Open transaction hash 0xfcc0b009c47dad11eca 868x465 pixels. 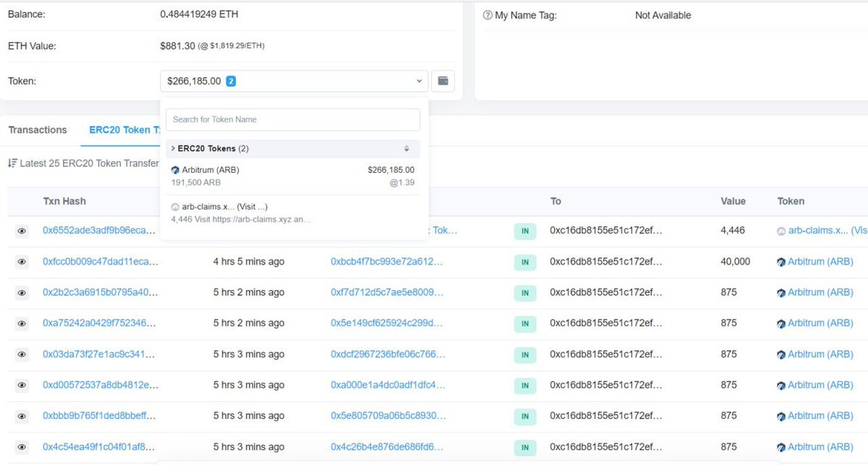click(x=100, y=261)
